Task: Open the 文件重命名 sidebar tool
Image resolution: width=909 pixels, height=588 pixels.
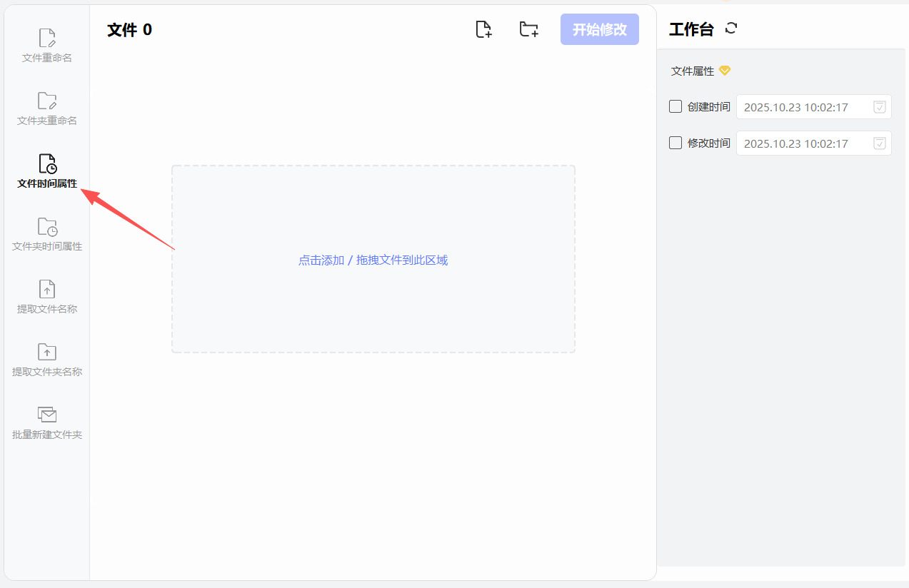Action: pos(47,46)
